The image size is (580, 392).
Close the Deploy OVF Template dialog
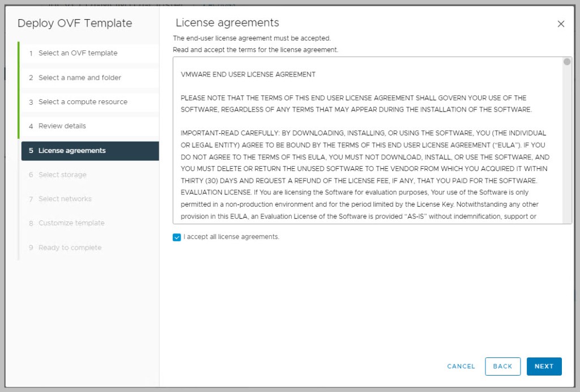point(561,24)
